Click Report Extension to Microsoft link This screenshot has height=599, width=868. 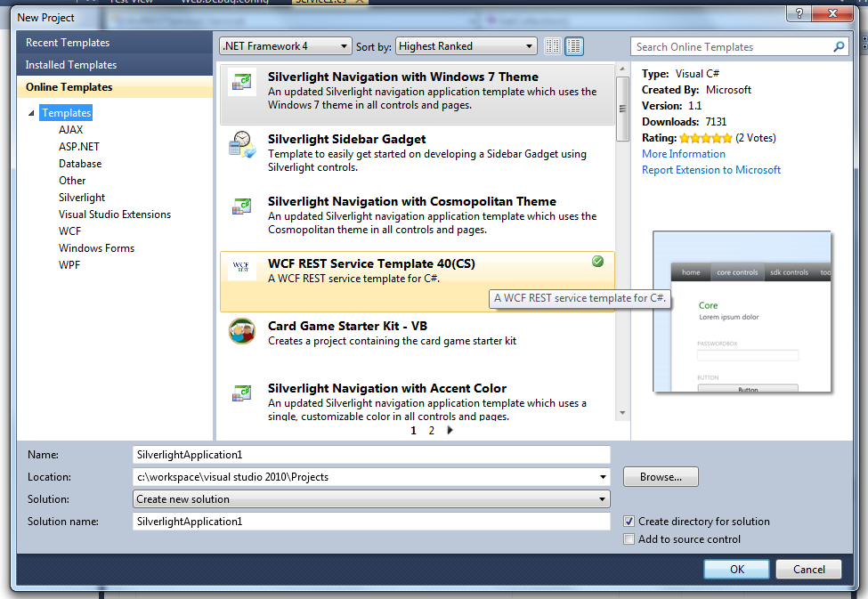click(711, 170)
